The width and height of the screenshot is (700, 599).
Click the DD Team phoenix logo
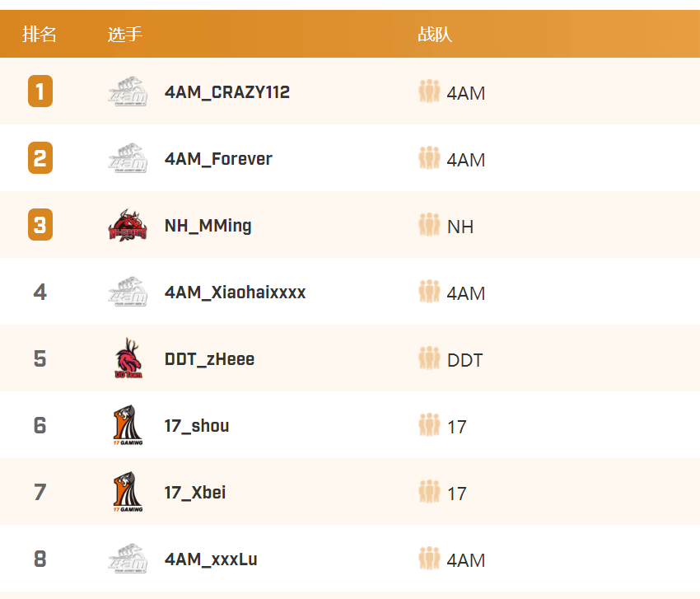(128, 358)
